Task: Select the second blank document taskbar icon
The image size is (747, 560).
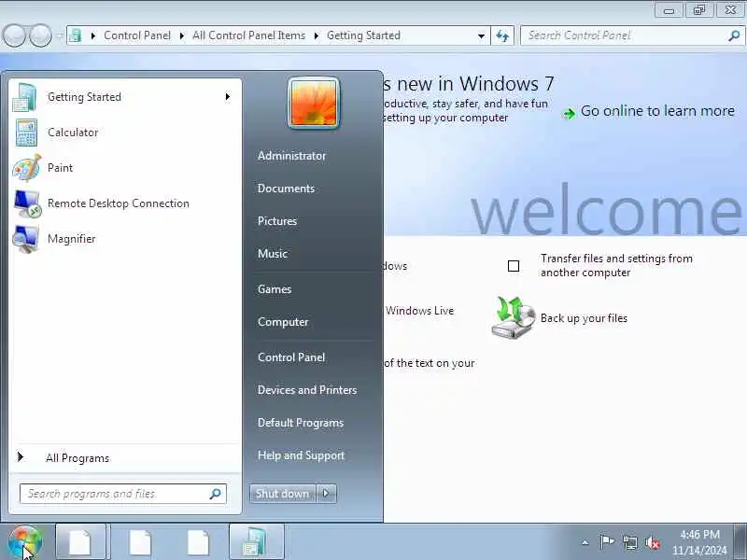Action: (x=139, y=542)
